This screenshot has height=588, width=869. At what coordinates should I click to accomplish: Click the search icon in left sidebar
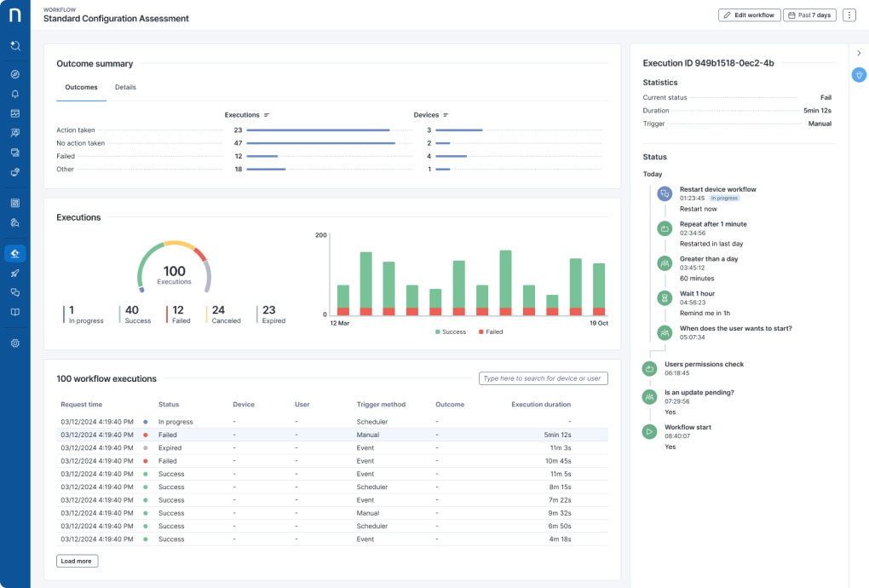point(14,46)
